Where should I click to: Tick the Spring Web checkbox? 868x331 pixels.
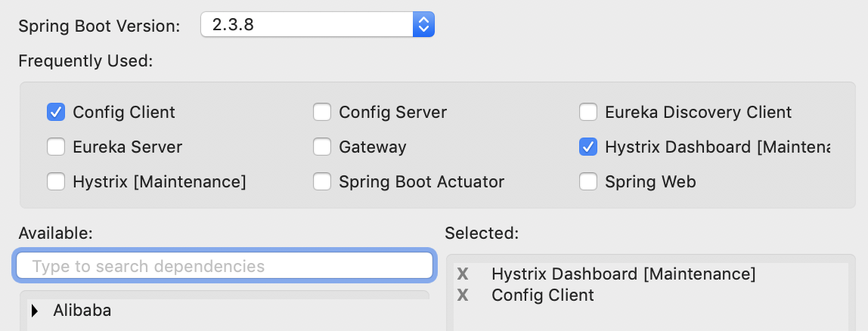click(x=588, y=181)
